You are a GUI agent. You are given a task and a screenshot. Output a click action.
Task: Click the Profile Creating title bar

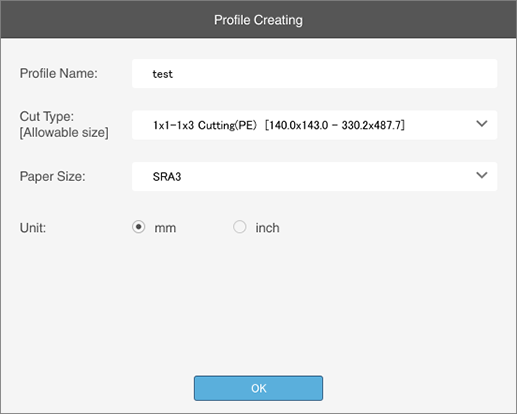click(258, 20)
